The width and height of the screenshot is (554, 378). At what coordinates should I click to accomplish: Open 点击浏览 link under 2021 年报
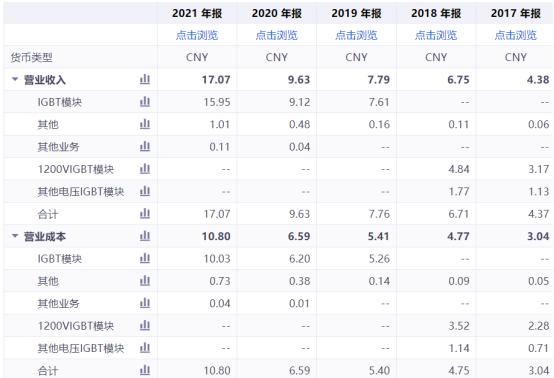pyautogui.click(x=197, y=35)
